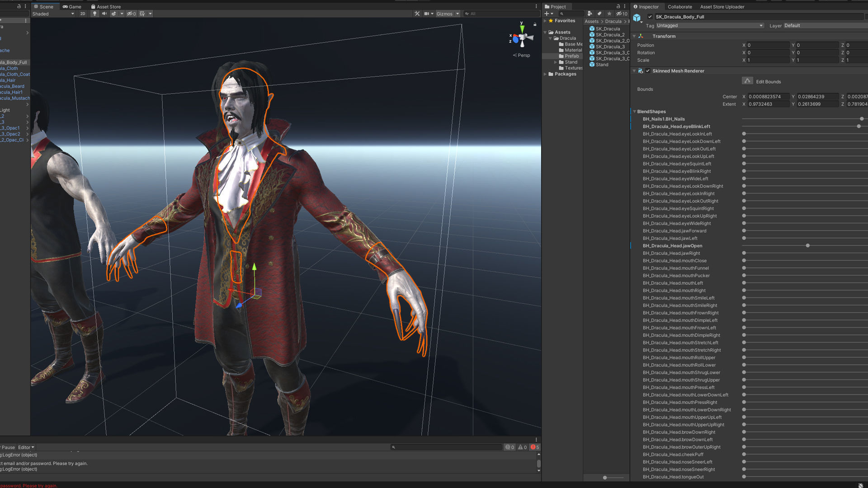Screen dimensions: 868x488
Task: Expand the Packages folder in Project panel
Action: tap(545, 74)
